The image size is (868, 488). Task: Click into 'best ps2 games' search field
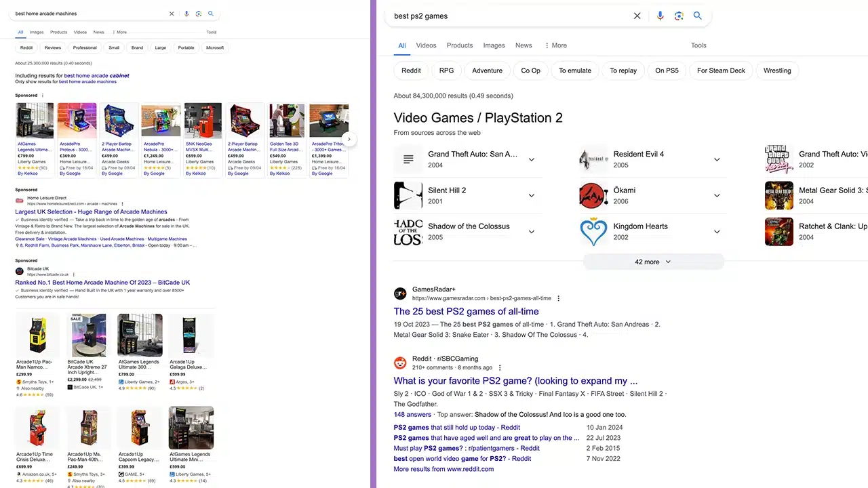tap(509, 16)
